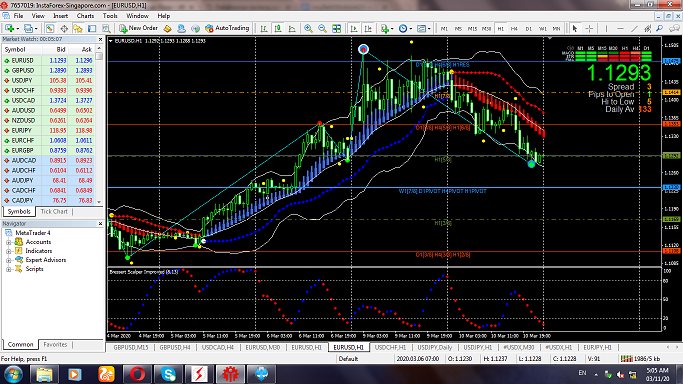Select AUDJPY row in Market Watch

coord(48,181)
